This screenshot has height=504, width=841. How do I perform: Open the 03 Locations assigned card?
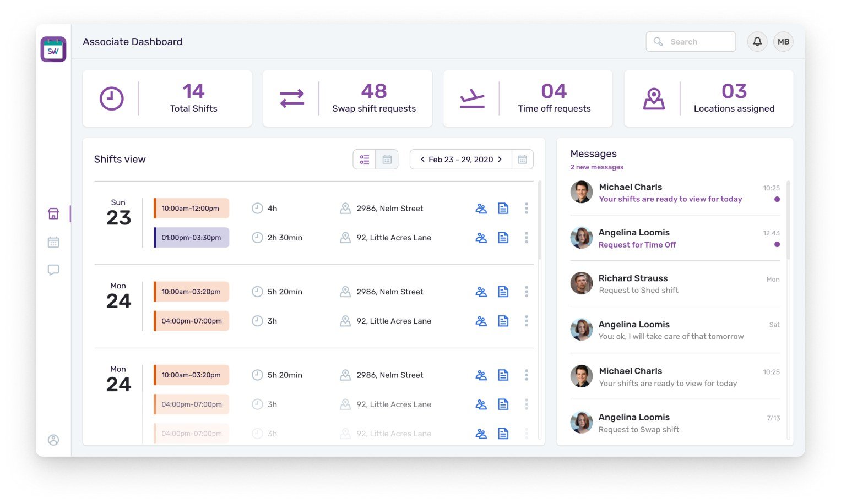click(x=709, y=98)
